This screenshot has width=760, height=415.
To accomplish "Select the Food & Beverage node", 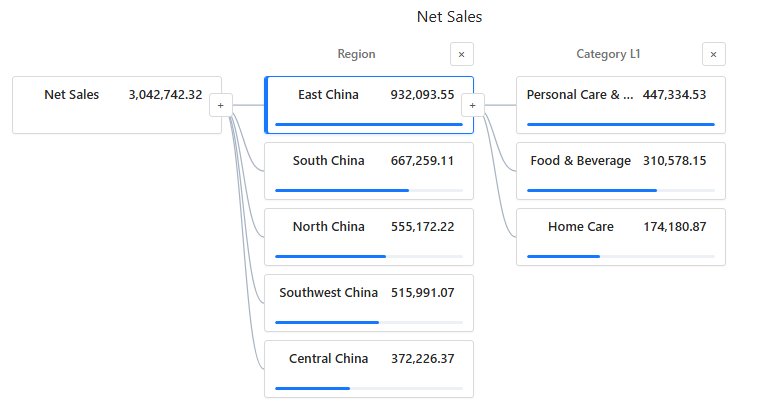I will click(x=621, y=171).
